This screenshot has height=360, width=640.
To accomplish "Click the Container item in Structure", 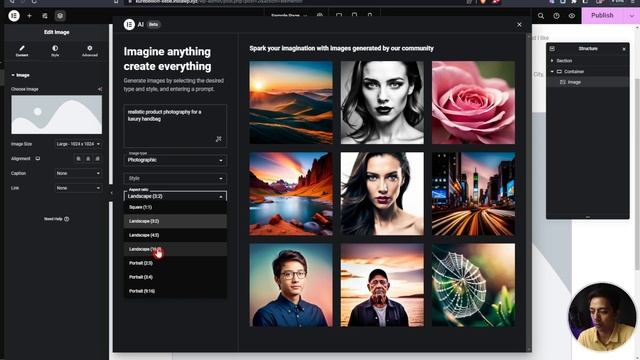I will point(588,71).
